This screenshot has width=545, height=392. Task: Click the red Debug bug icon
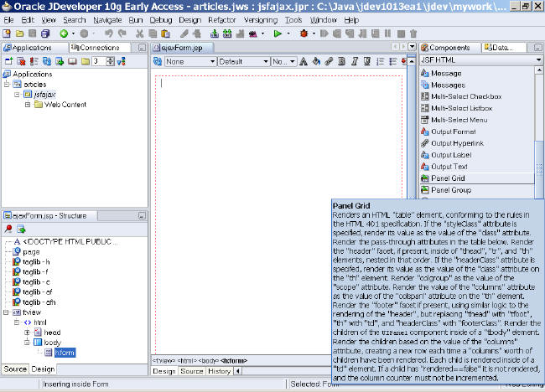(304, 34)
